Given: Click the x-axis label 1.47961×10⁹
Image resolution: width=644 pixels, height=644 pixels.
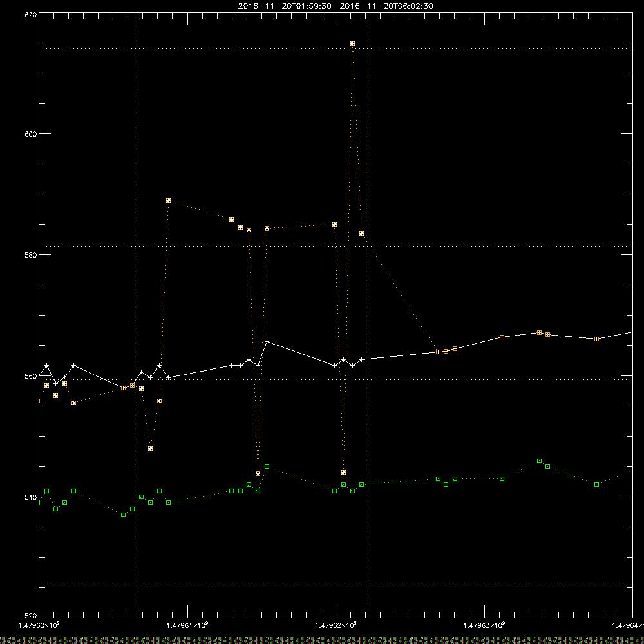Looking at the screenshot, I should 187,625.
